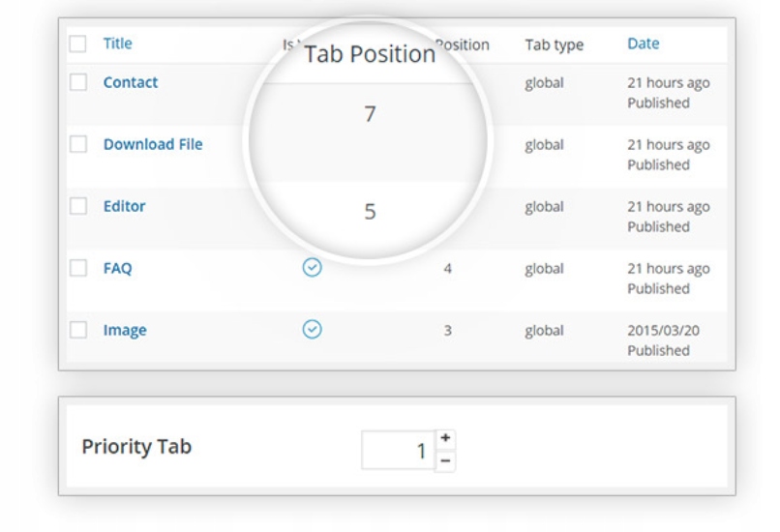
Task: Click the checkmark icon in Image row
Action: click(x=312, y=330)
